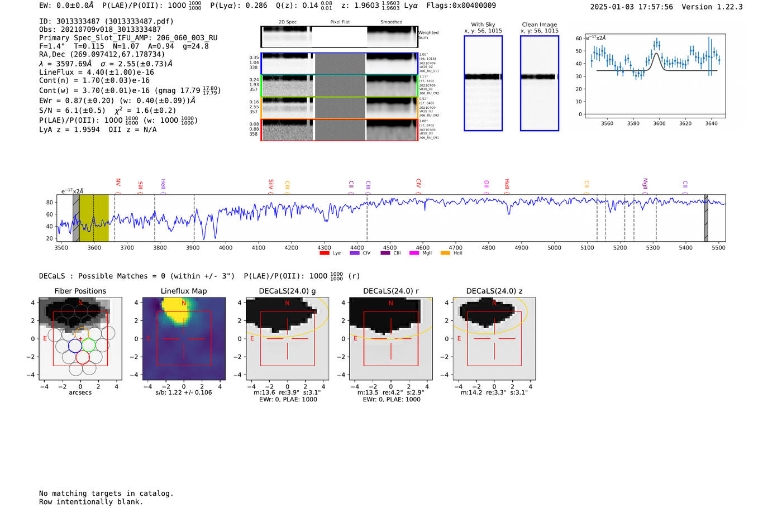
Task: Click the 'LyA z = 1.9594' text
Action: [x=70, y=130]
